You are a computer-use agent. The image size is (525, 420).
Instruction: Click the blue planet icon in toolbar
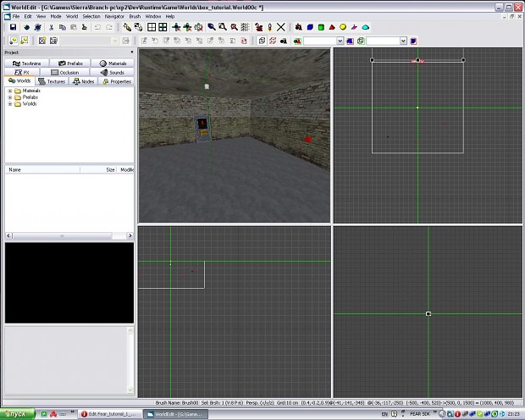tap(38, 27)
